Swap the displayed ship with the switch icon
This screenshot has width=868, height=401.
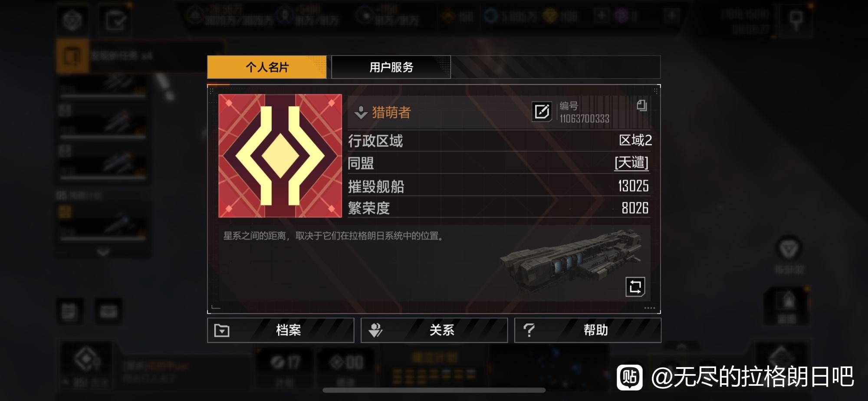coord(635,287)
